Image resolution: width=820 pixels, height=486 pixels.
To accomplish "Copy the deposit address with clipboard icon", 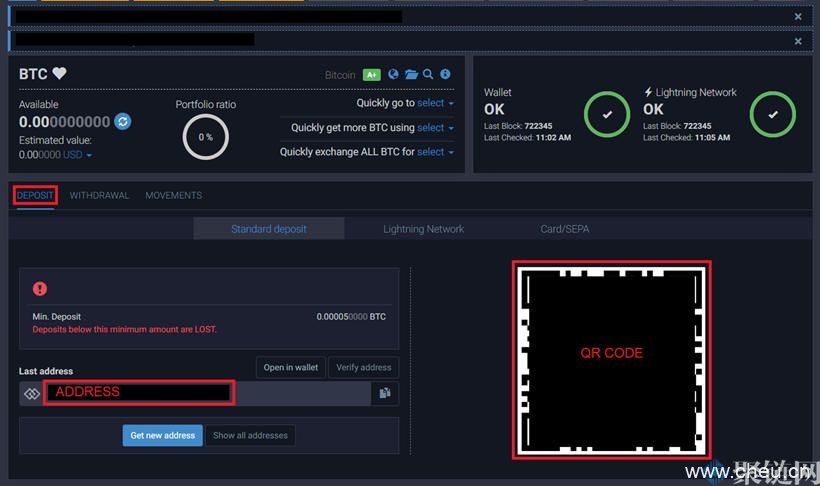I will [384, 394].
